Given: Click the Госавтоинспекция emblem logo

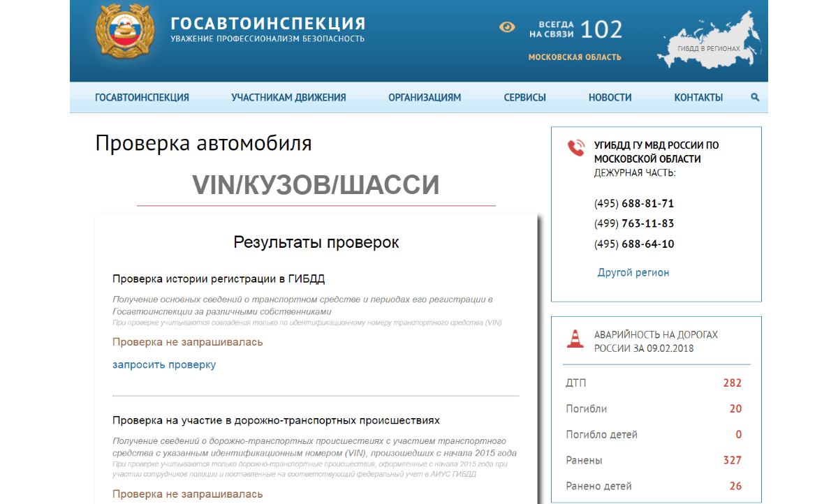Looking at the screenshot, I should [124, 31].
